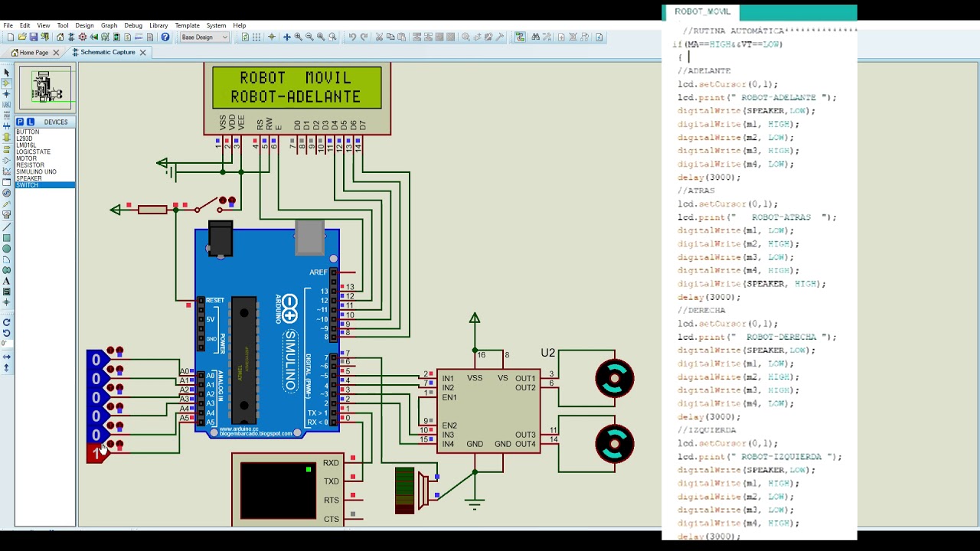
Task: Open the Proteus help icon
Action: tap(165, 37)
